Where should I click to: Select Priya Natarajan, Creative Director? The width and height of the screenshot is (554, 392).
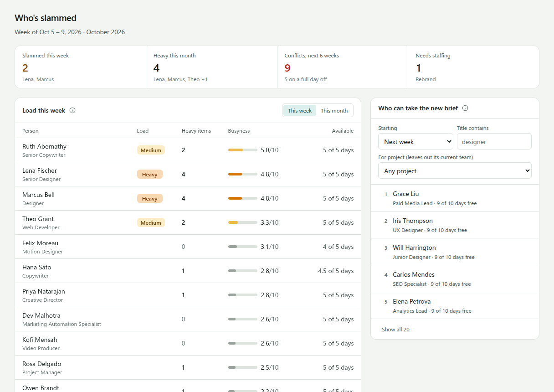188,295
